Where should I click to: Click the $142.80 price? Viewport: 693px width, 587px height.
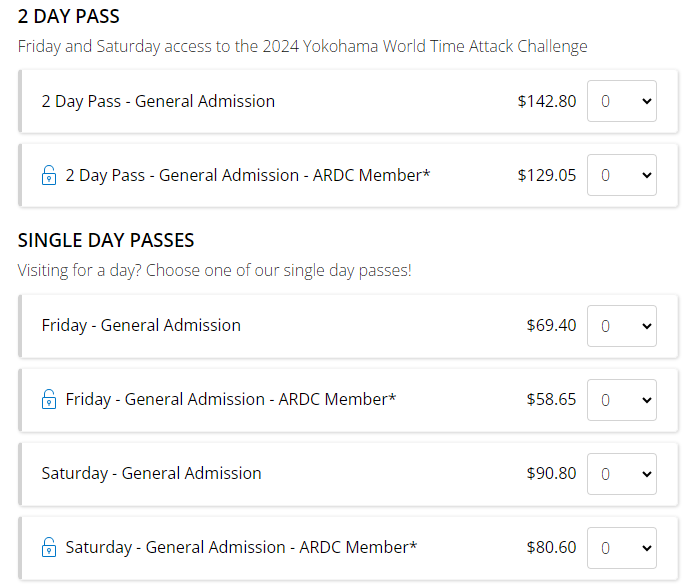pyautogui.click(x=547, y=101)
